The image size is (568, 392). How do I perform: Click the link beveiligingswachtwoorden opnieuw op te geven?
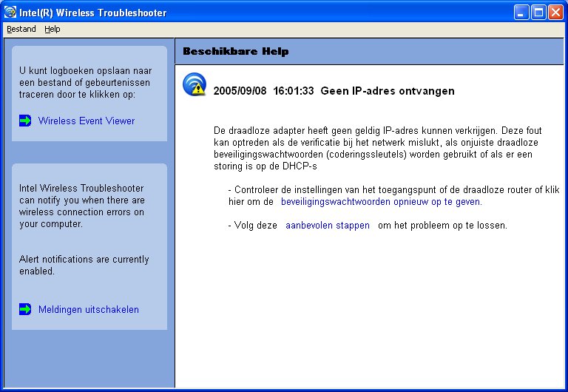coord(382,202)
